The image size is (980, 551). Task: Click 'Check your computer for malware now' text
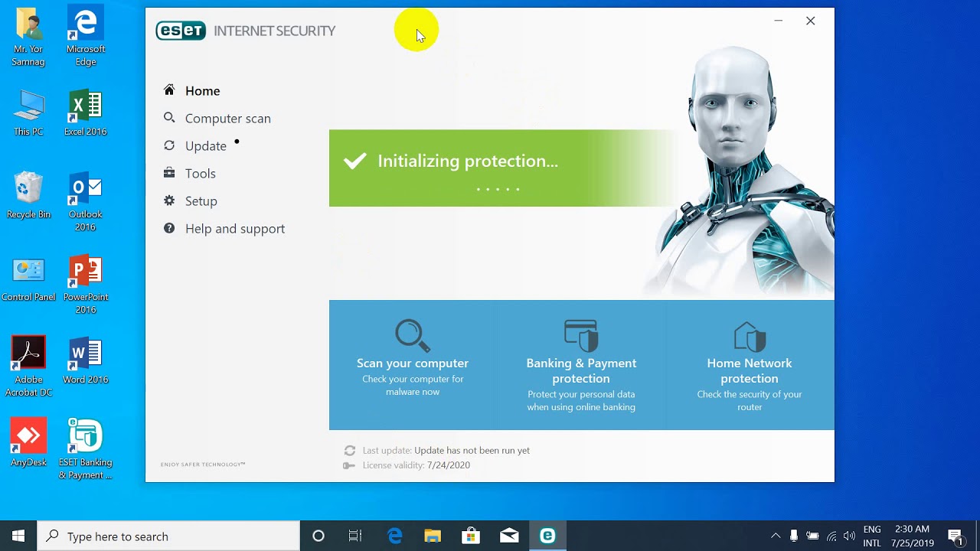413,385
